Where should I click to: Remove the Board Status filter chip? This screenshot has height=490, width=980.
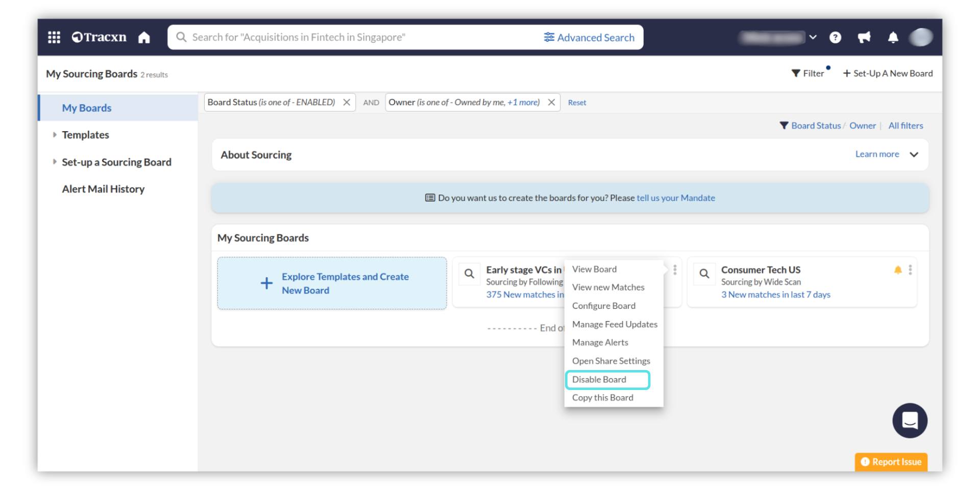(347, 102)
